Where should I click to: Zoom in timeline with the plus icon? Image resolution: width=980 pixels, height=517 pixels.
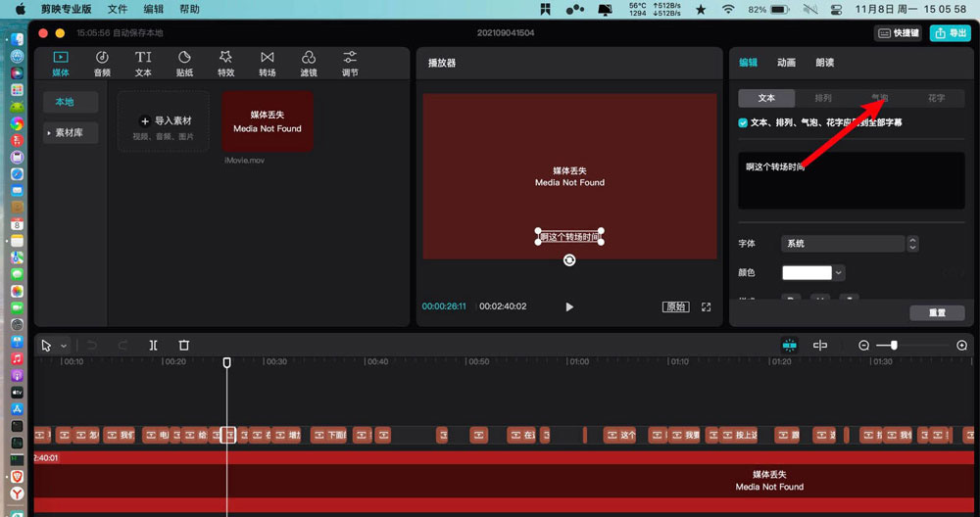tap(962, 346)
